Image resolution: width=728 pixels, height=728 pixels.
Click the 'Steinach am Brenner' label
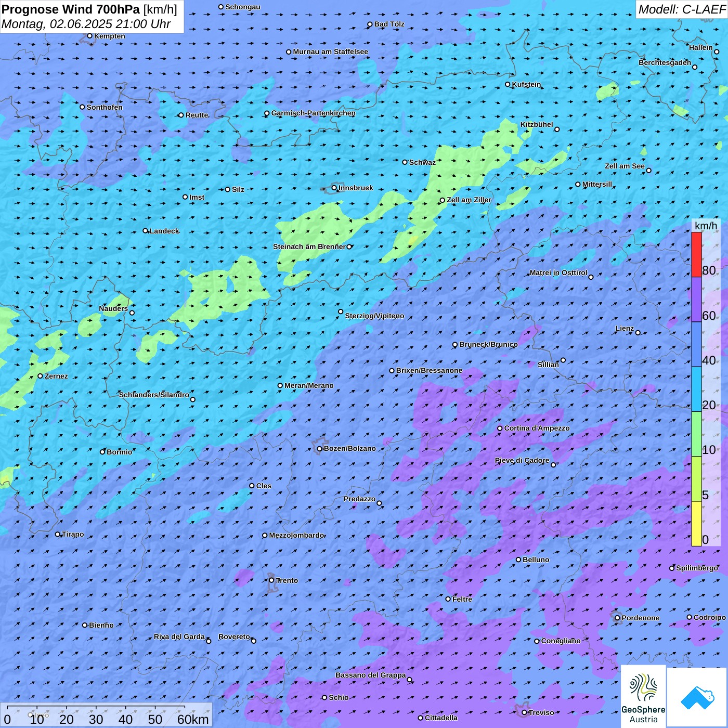(309, 246)
